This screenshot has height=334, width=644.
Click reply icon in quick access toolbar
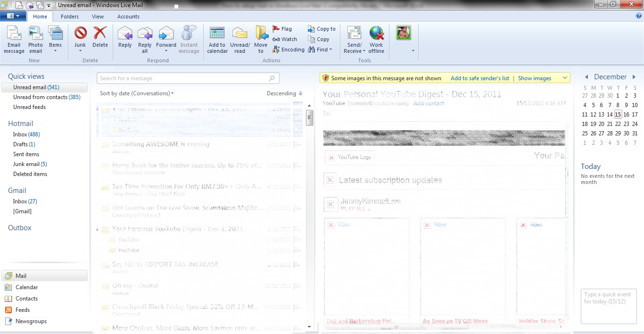click(30, 5)
